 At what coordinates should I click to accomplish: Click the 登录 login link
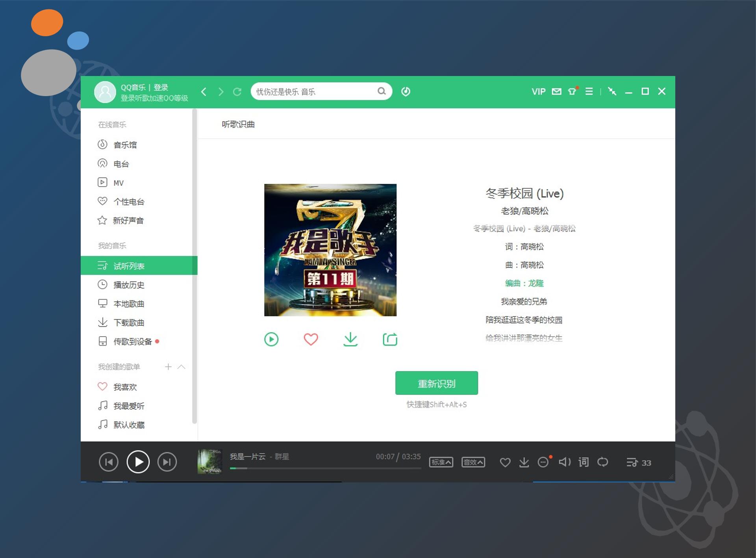(x=161, y=87)
